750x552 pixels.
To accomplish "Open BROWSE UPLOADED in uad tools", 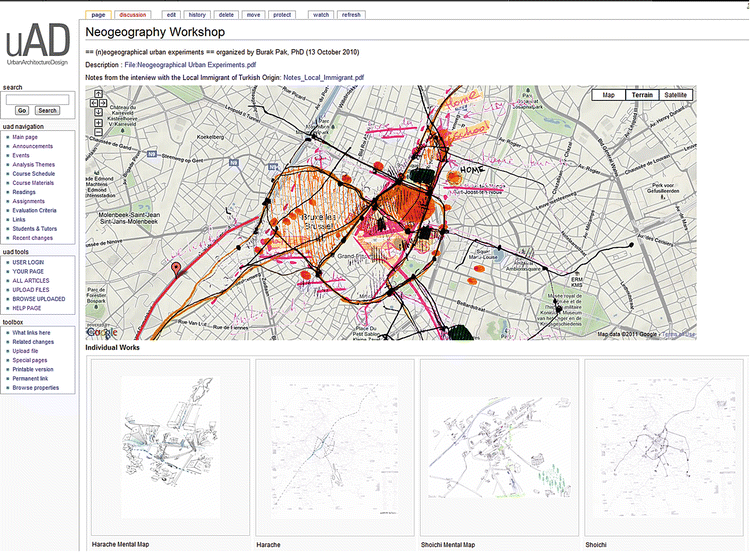I will (39, 299).
